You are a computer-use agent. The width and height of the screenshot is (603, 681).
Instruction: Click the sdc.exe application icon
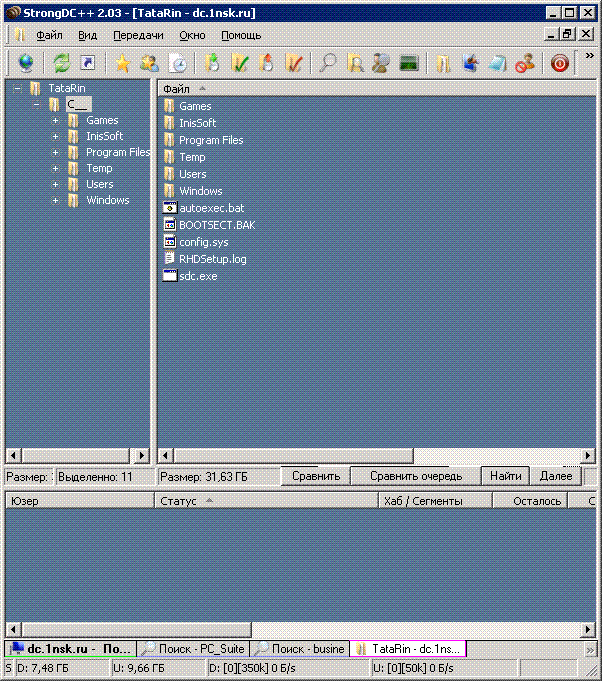[x=169, y=276]
